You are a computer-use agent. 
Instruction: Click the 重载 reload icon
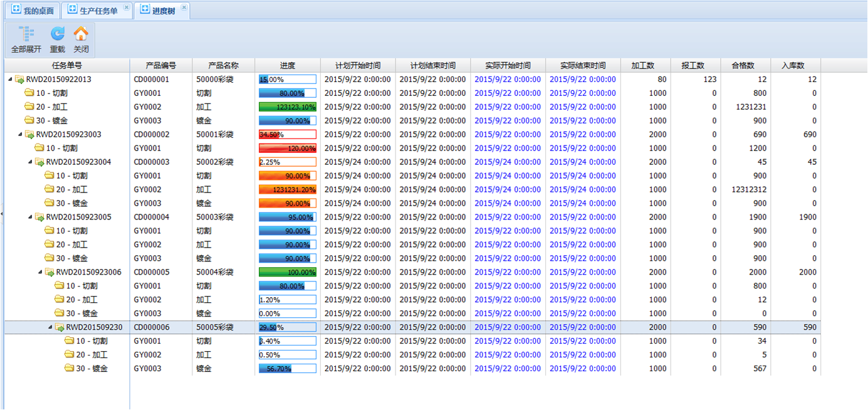57,34
